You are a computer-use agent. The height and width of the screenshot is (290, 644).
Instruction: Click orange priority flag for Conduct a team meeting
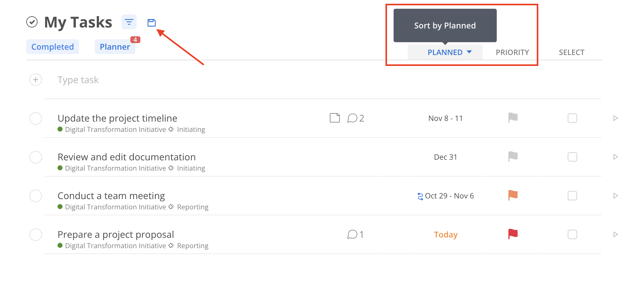513,195
